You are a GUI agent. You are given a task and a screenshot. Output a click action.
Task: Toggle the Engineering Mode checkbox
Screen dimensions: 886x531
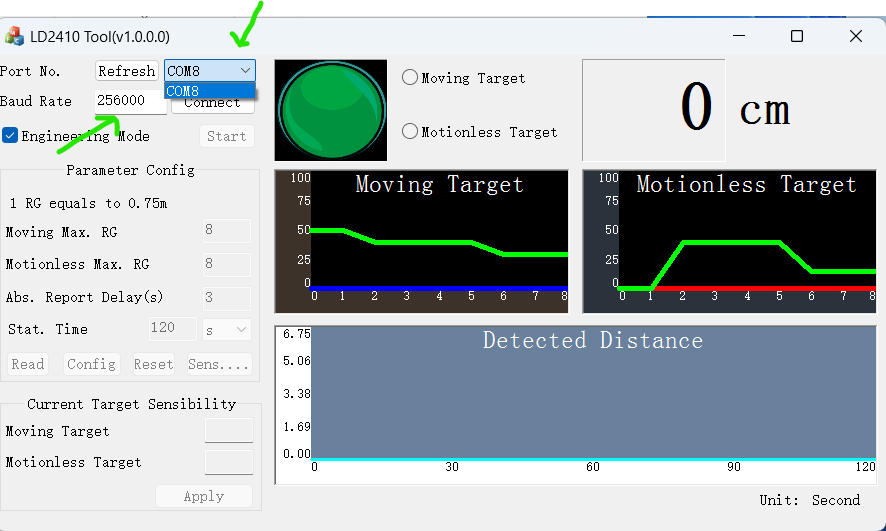pos(10,136)
